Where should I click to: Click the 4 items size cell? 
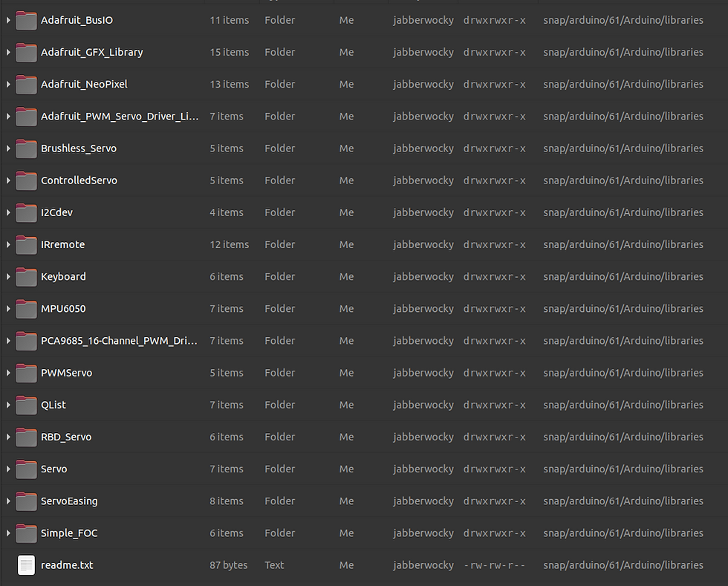[227, 212]
